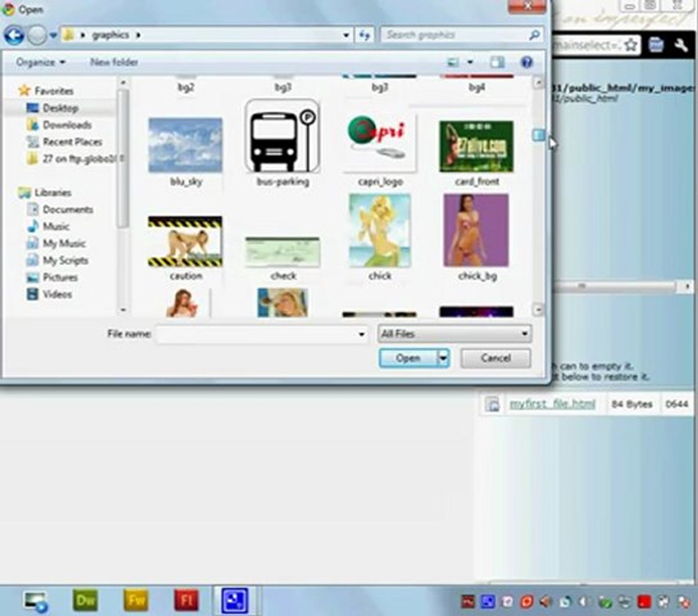698x616 pixels.
Task: Open Flash from the taskbar
Action: point(186,600)
